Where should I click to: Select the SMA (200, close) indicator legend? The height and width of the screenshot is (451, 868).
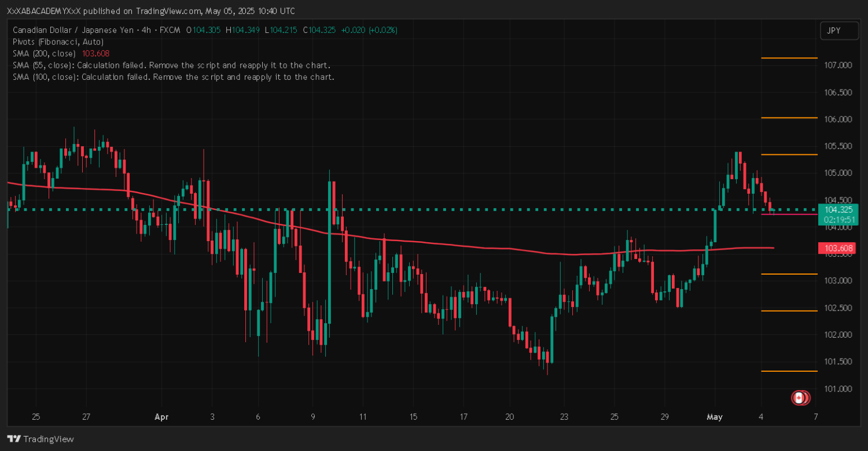61,53
